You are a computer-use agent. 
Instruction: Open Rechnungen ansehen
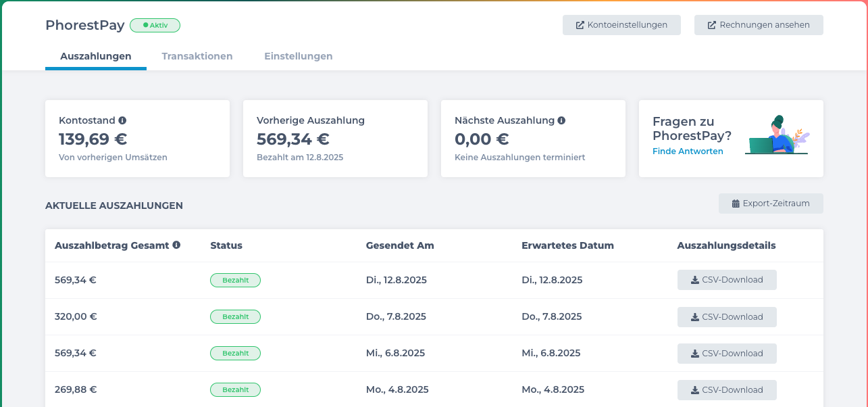pos(759,25)
